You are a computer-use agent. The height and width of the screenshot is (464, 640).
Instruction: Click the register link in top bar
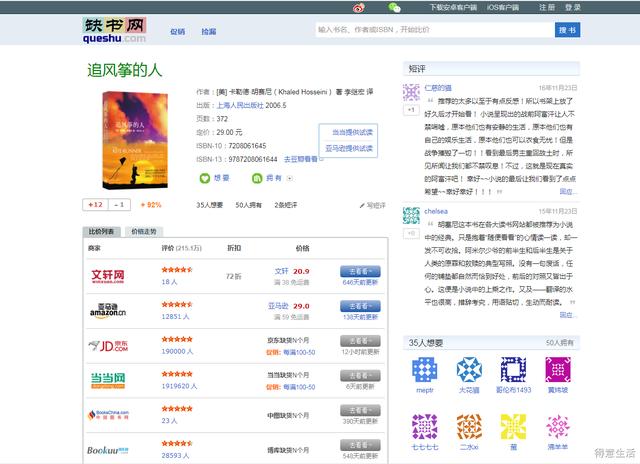click(547, 7)
